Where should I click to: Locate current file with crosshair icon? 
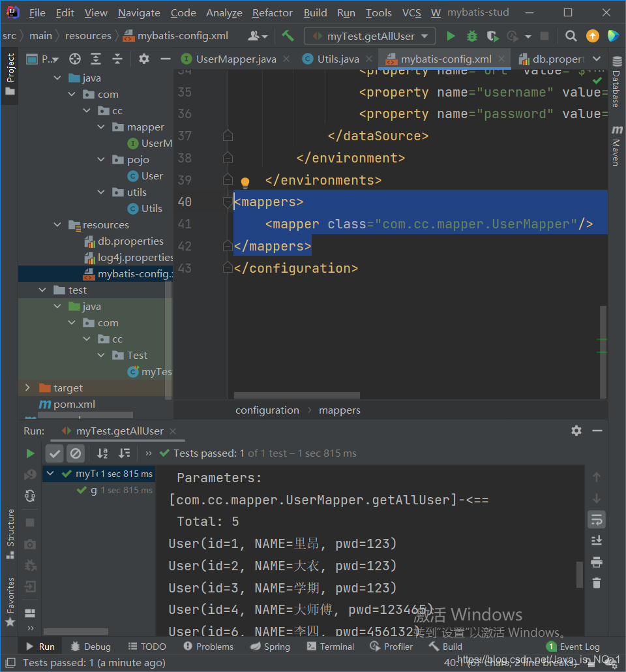pos(75,59)
